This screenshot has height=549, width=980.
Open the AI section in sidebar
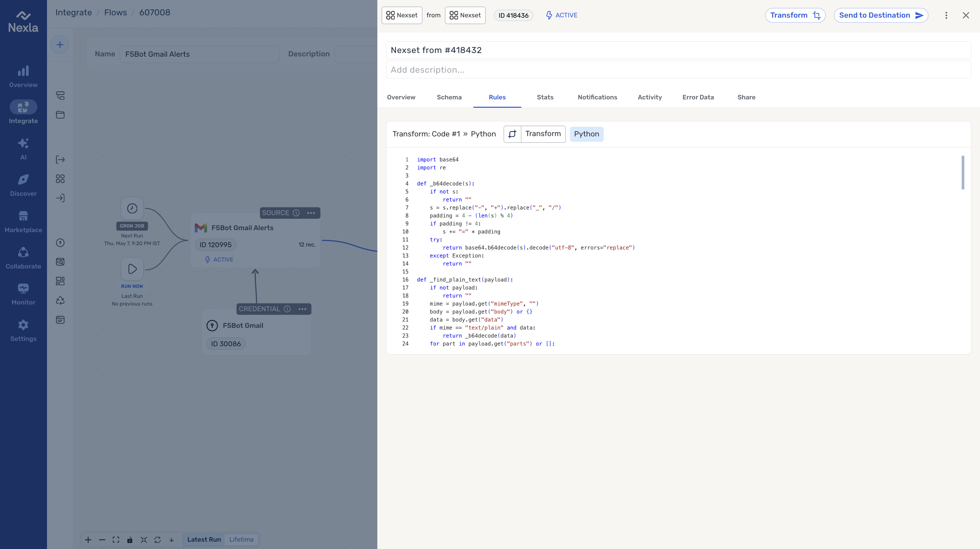point(23,149)
